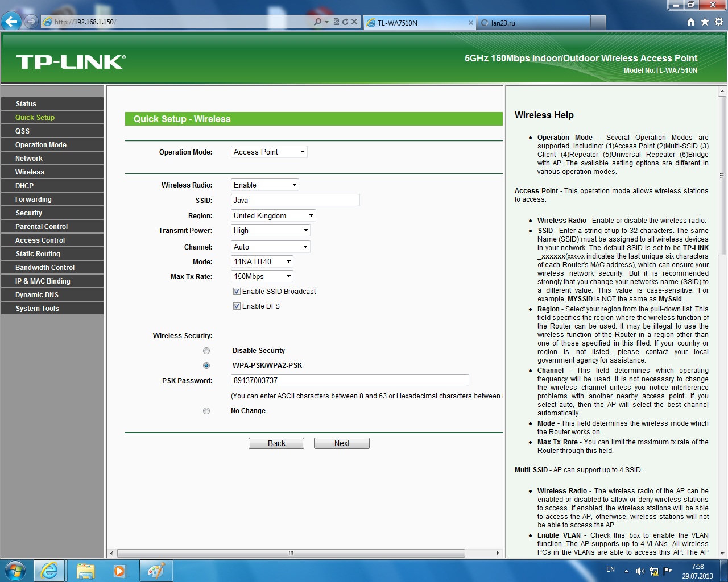Stop page loading with the X icon
Screen dimensions: 728x582
pos(354,22)
